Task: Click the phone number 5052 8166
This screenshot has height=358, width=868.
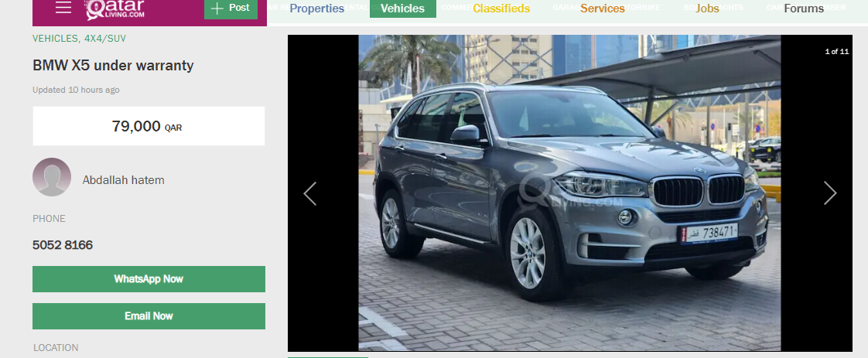Action: 63,245
